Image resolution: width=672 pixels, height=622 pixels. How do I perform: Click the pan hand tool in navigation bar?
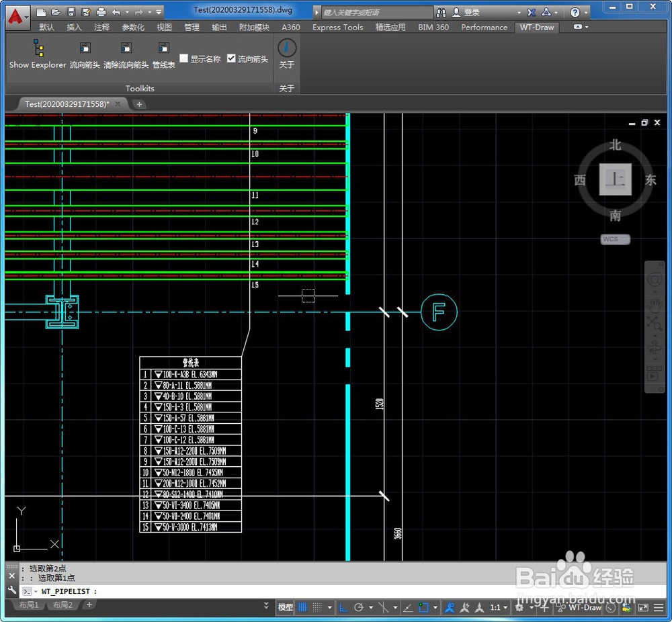655,305
